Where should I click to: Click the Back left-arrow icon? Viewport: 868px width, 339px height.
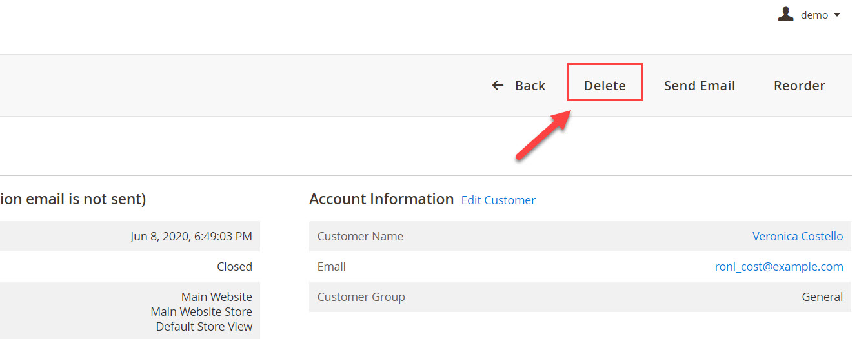[498, 85]
